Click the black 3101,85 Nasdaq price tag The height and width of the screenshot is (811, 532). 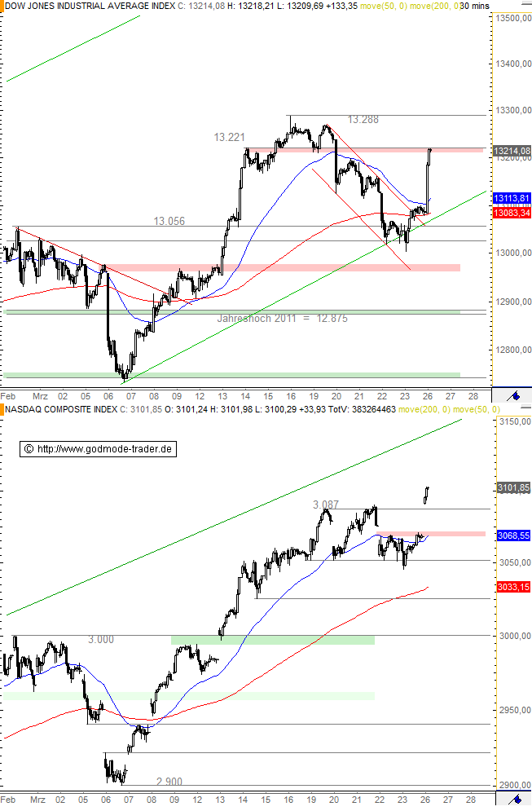(513, 487)
